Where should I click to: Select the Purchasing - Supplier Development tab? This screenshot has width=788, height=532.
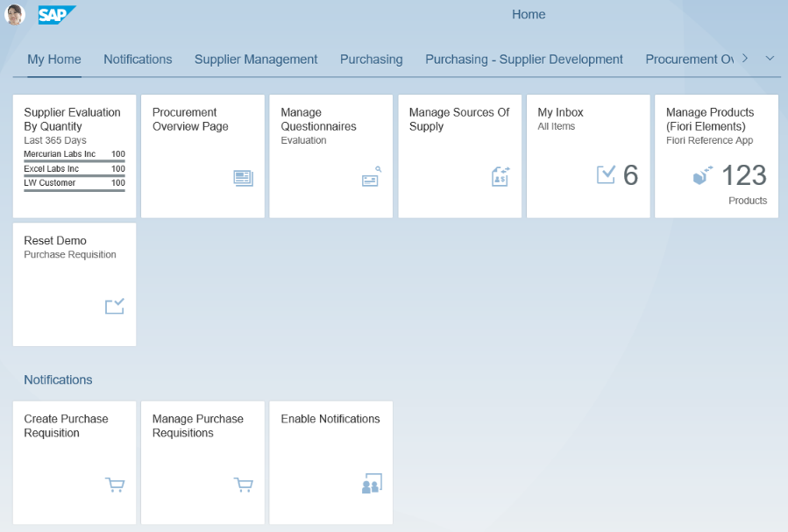tap(524, 60)
